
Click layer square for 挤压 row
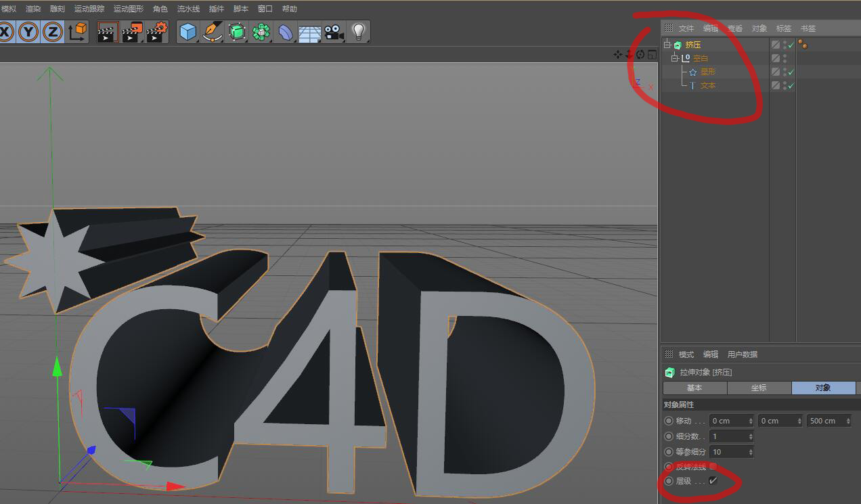[776, 45]
